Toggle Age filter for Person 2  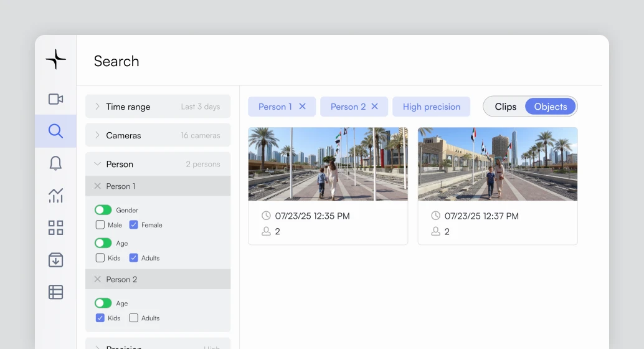click(103, 303)
